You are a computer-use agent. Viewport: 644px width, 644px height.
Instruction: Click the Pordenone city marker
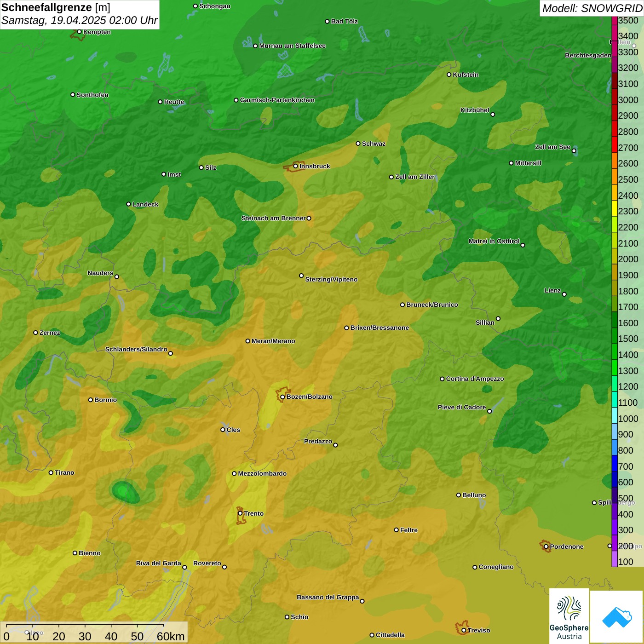[x=546, y=546]
